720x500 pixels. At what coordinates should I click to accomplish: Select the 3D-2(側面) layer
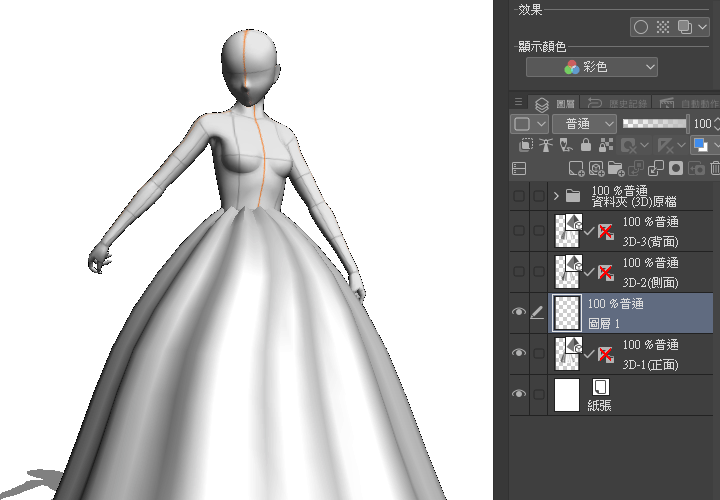650,270
